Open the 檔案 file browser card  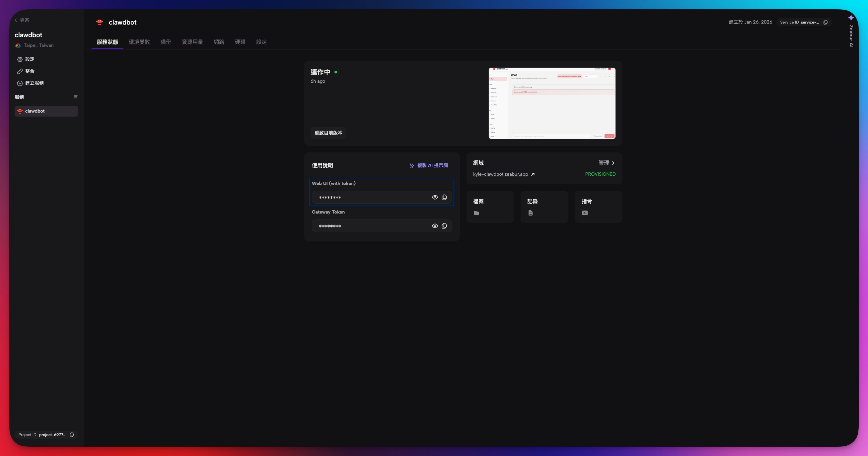[x=490, y=207]
